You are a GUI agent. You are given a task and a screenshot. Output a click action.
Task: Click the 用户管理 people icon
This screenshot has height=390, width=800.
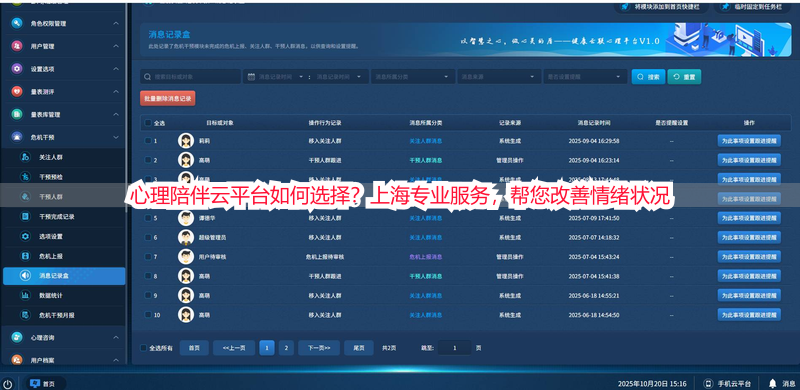[17, 46]
